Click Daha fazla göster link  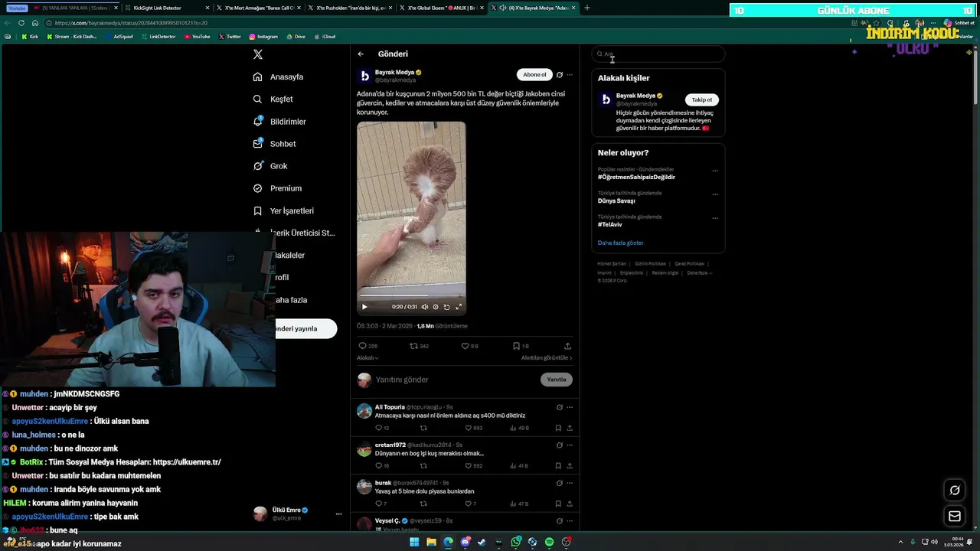click(x=621, y=243)
